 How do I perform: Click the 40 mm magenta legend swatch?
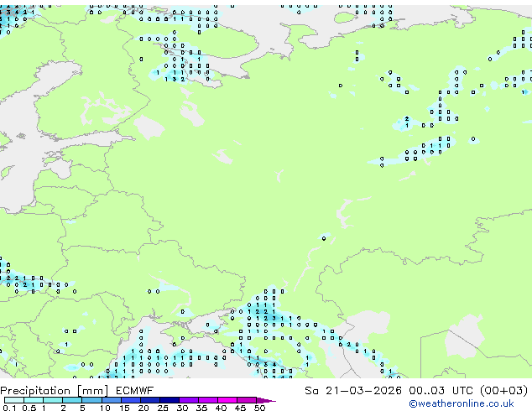[227, 400]
